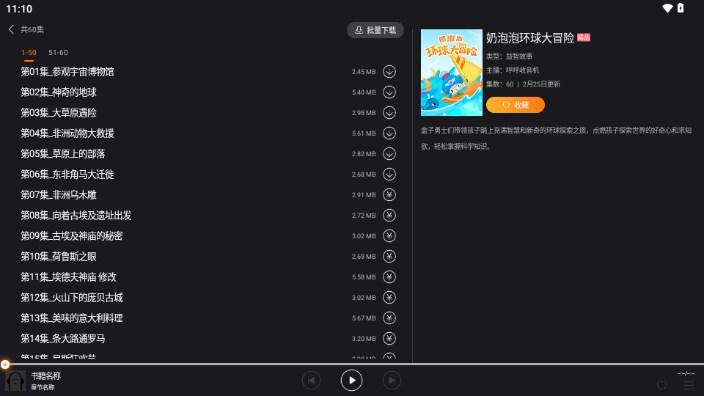The image size is (704, 396).
Task: Select 第09集_古埃及神庙的秘密
Action: click(x=71, y=236)
